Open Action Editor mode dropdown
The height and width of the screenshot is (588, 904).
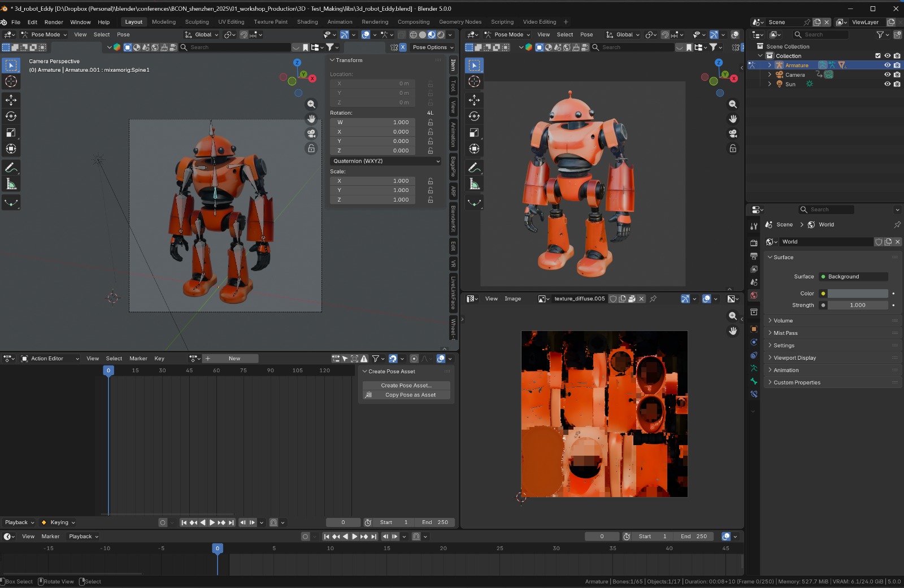(50, 359)
